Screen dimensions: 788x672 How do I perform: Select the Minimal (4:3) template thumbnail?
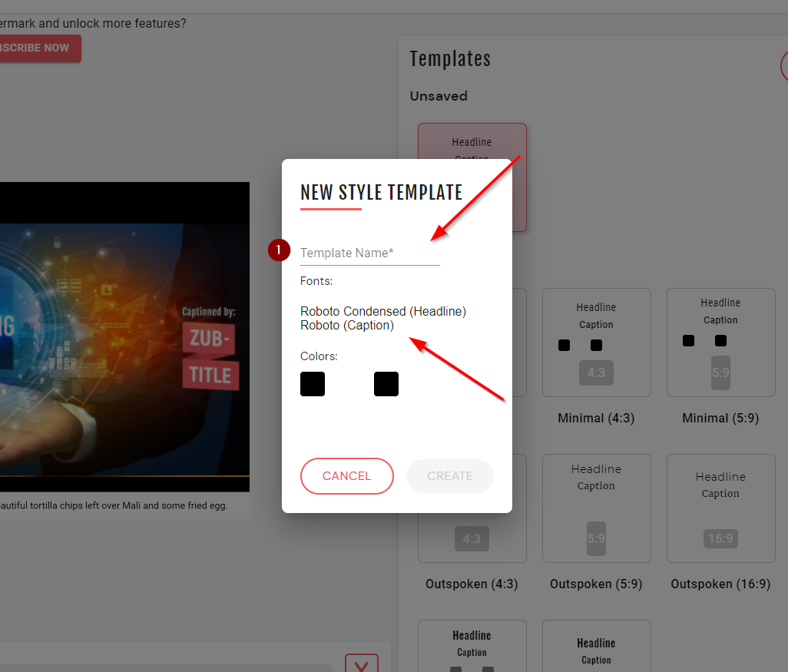click(x=597, y=343)
